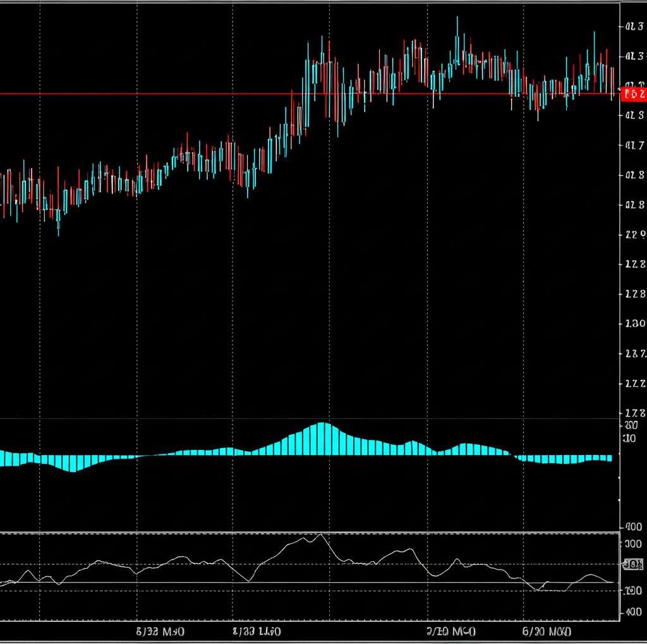The height and width of the screenshot is (644, 647).
Task: Click the lowest candlestick wick at chart left
Action: (59, 233)
